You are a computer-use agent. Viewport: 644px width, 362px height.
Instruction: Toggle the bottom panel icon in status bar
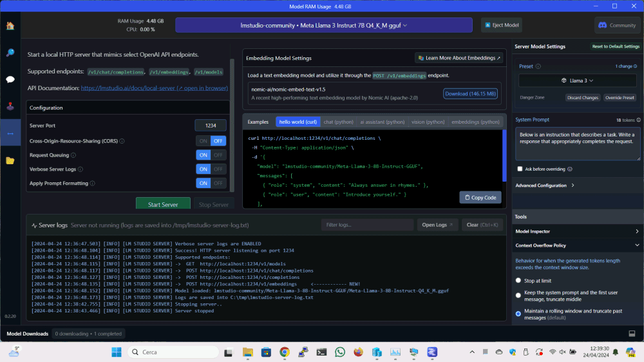(x=632, y=334)
